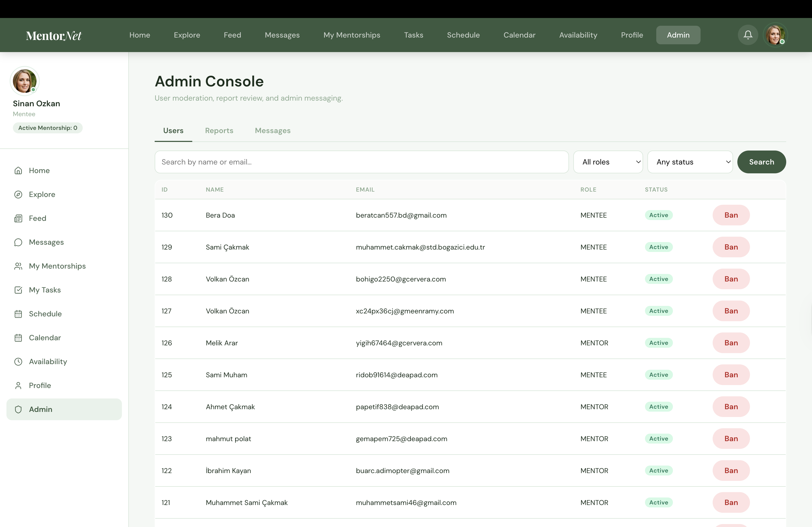Click the Active status badge for Melik Arar
Screen dimensions: 812x527
(x=658, y=343)
